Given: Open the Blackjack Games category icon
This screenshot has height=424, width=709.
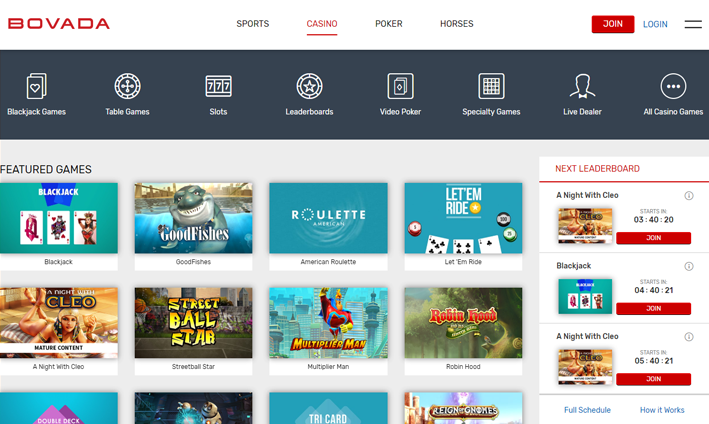Looking at the screenshot, I should 36,86.
